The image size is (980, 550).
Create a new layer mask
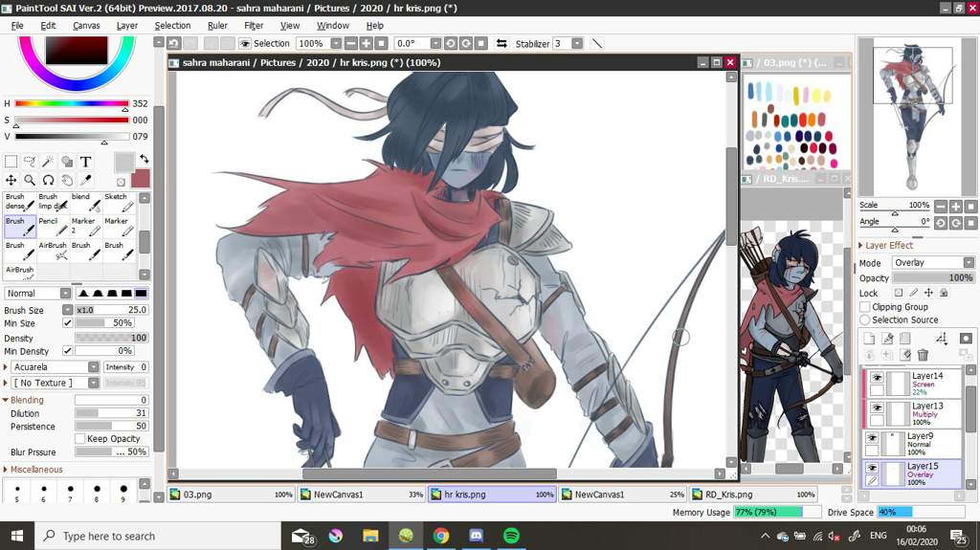pyautogui.click(x=966, y=338)
